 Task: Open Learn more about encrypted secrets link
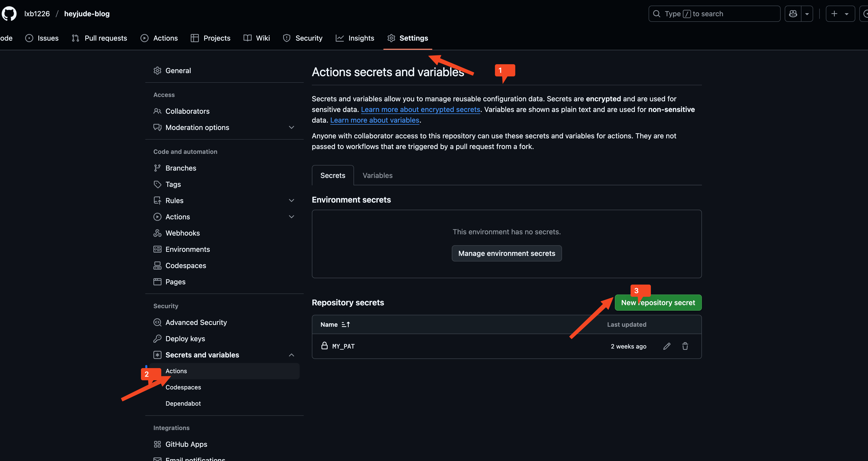coord(421,109)
